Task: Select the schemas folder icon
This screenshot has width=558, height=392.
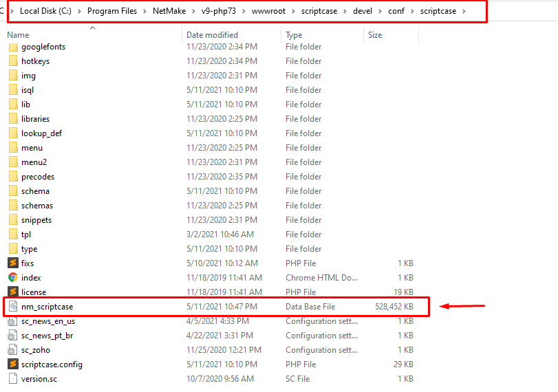Action: 13,205
